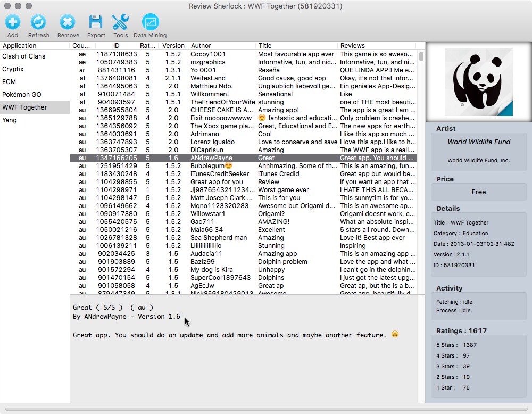
Task: Select WWF Together in the application list
Action: (35, 107)
